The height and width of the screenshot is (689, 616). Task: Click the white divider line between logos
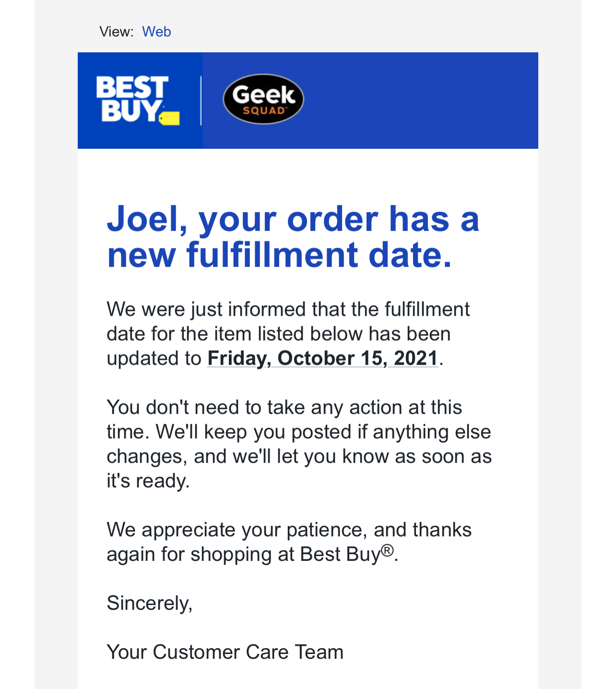point(201,100)
